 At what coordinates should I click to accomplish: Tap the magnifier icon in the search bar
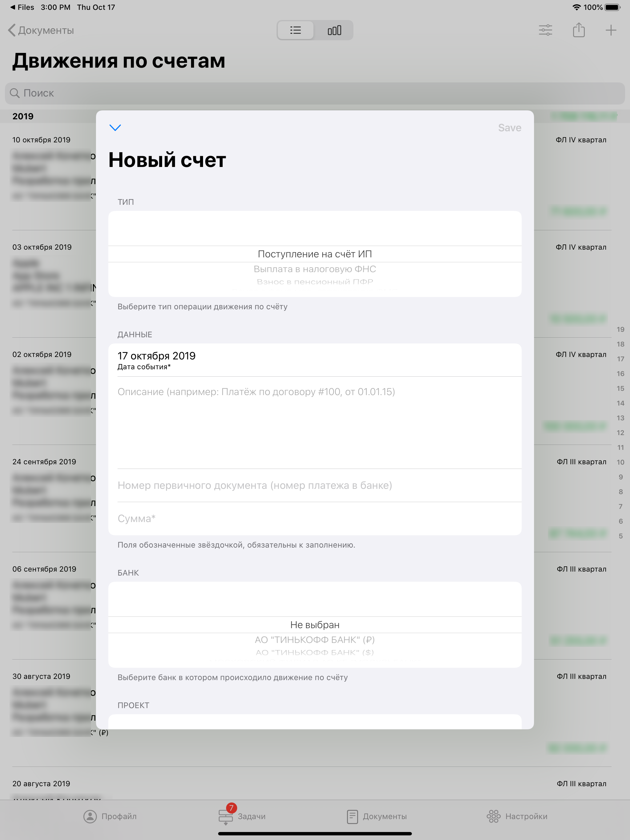point(15,93)
